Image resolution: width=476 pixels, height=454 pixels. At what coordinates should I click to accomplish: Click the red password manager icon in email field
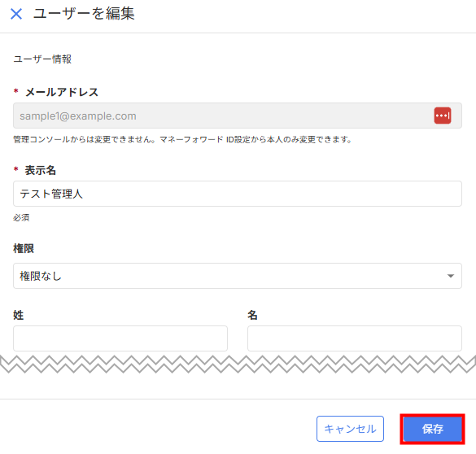click(x=443, y=116)
